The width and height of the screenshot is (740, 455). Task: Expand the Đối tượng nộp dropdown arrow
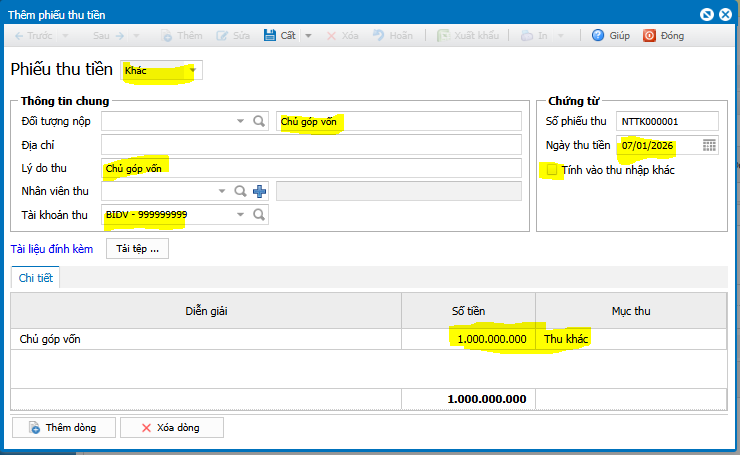click(x=240, y=121)
